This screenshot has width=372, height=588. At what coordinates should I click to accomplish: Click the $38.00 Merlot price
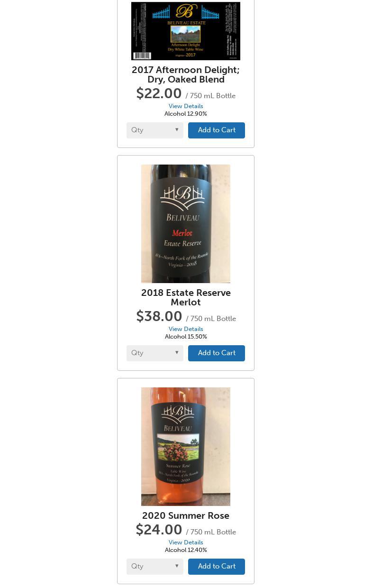[159, 316]
